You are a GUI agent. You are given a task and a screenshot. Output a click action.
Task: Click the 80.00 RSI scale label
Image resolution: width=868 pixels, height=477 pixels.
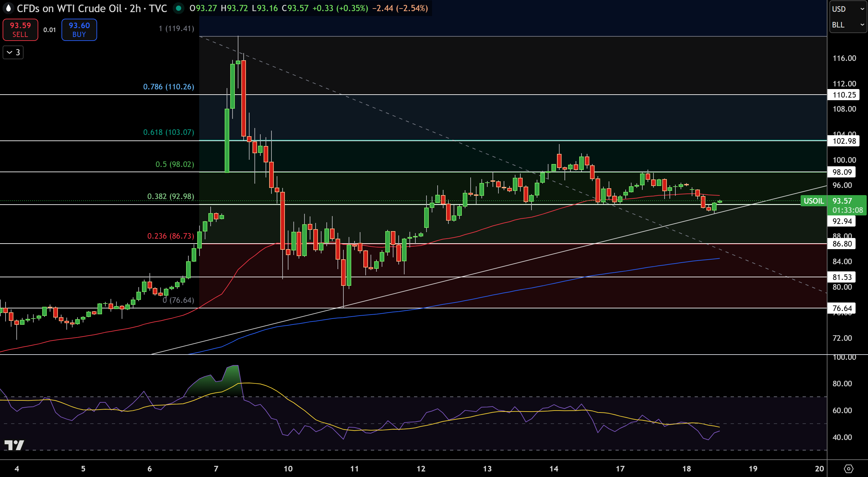pos(842,384)
